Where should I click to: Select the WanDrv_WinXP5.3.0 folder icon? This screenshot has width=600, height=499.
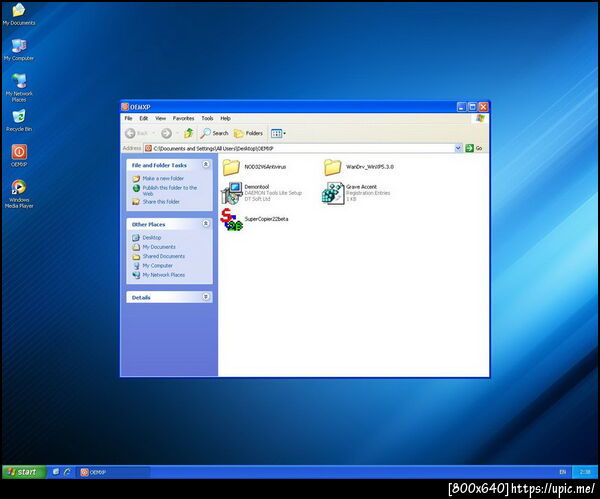(333, 167)
